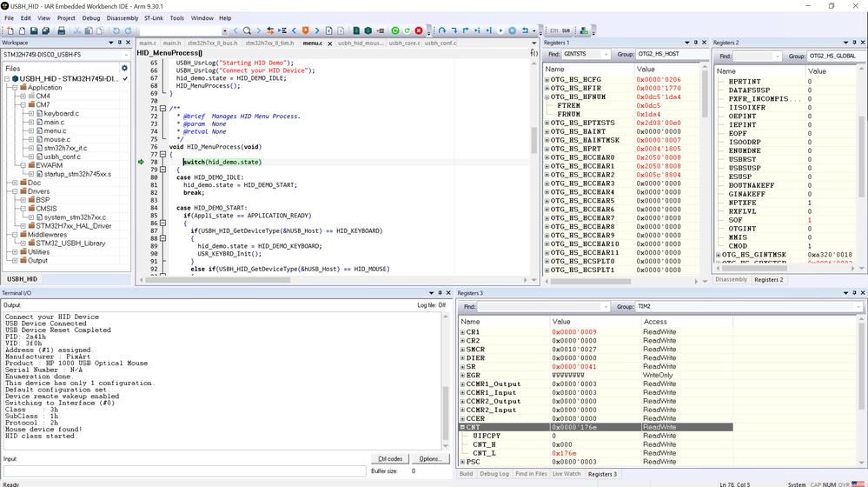The height and width of the screenshot is (487, 868).
Task: Click the Run to Cursor icon
Action: pos(489,30)
